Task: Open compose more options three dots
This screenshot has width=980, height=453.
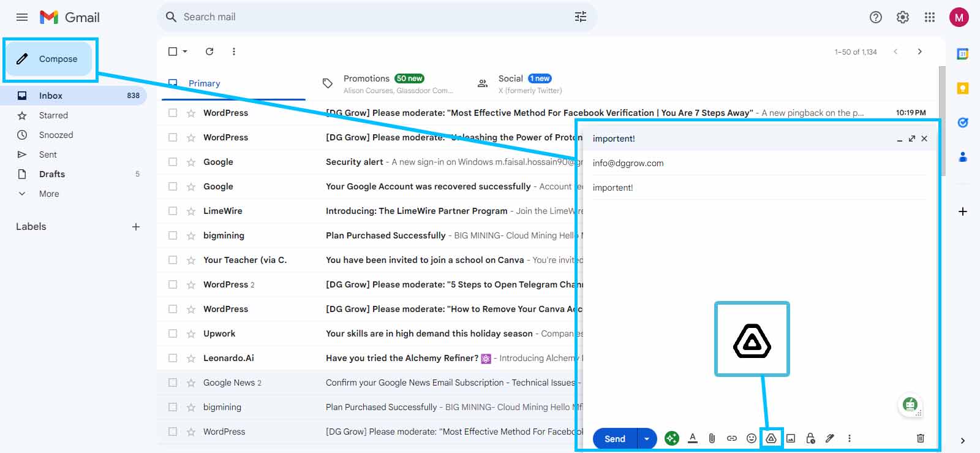Action: click(850, 438)
